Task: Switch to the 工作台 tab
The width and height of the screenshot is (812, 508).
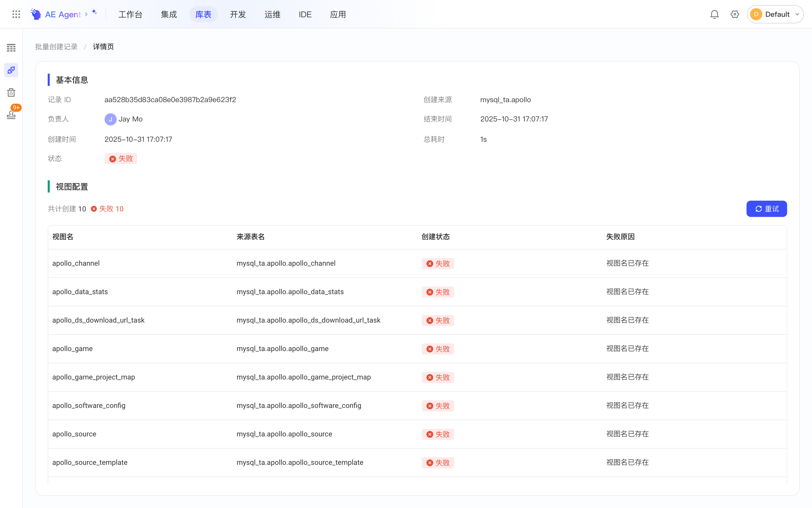Action: (130, 14)
